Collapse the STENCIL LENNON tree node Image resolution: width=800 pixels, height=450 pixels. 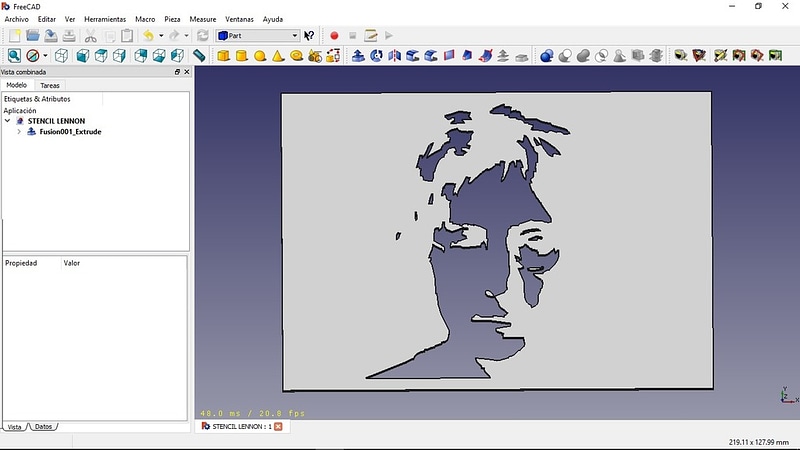click(x=8, y=121)
